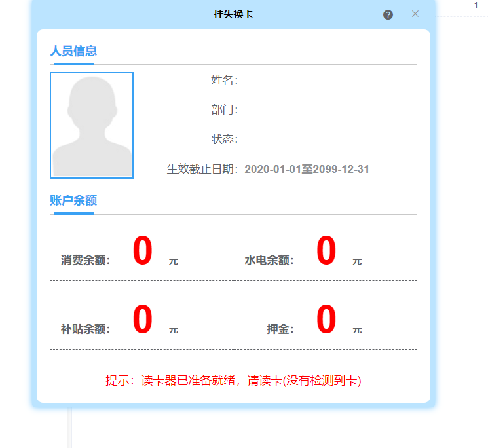Click the red card reader hint message

pos(233,381)
